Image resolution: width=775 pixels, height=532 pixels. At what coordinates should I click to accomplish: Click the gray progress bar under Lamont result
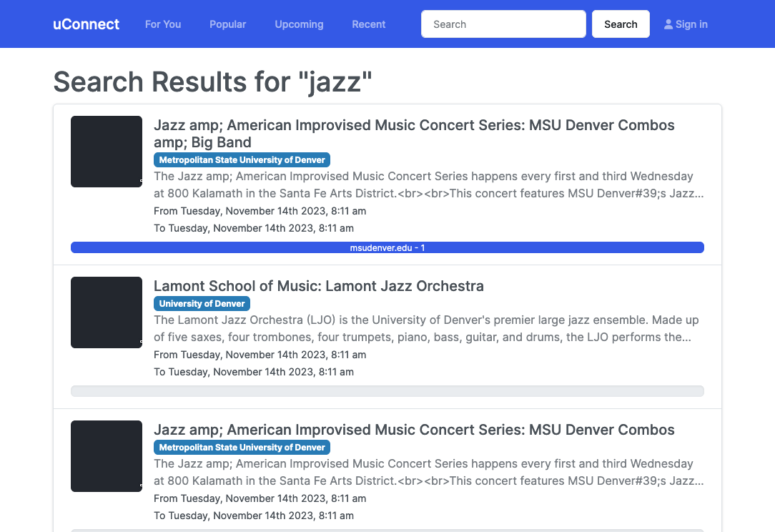[x=387, y=391]
